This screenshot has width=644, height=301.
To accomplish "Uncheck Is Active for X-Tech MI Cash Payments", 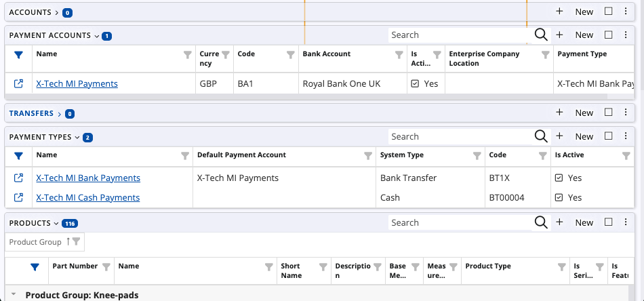I will point(559,197).
